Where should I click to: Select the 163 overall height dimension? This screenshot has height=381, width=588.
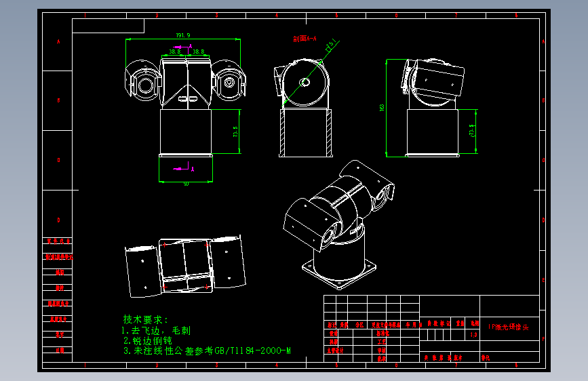coord(382,108)
